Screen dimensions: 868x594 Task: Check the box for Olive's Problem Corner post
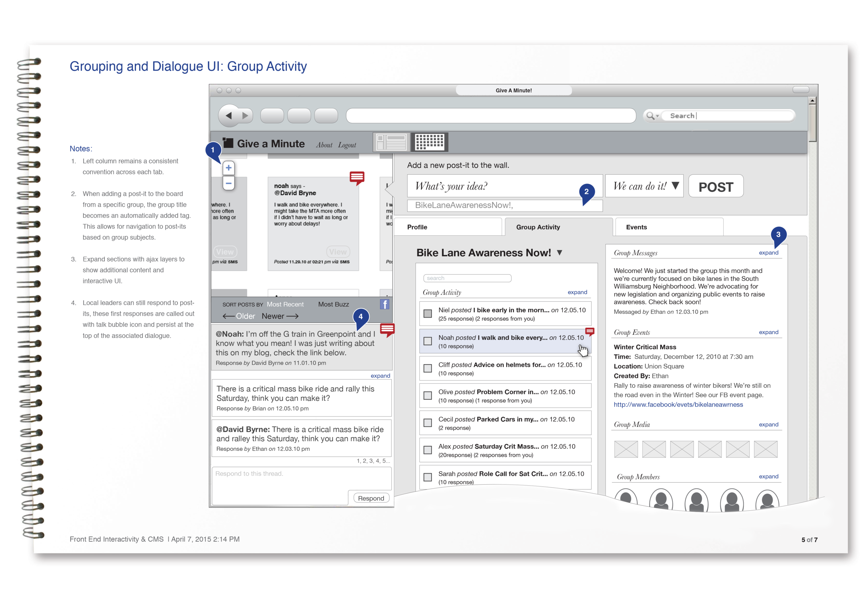pos(428,396)
